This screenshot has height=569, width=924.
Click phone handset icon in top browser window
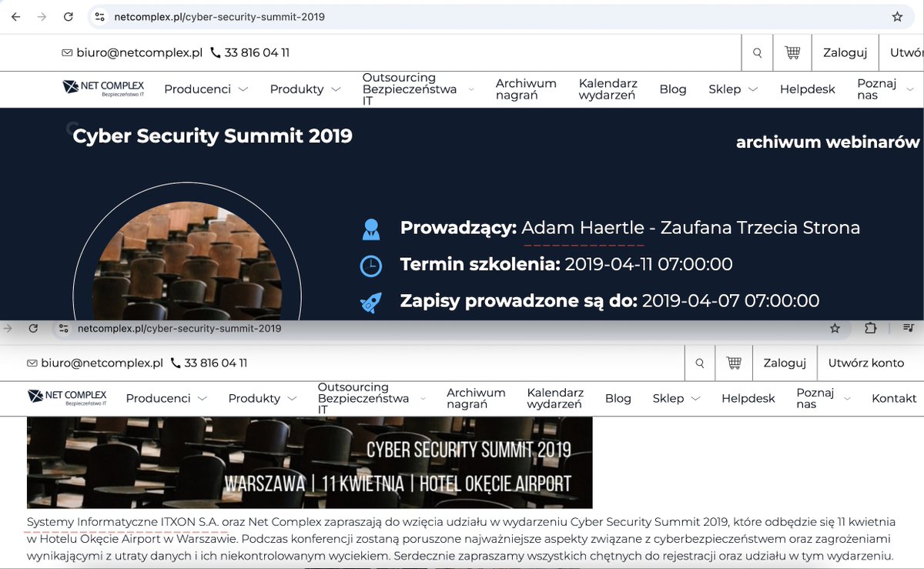pyautogui.click(x=216, y=53)
